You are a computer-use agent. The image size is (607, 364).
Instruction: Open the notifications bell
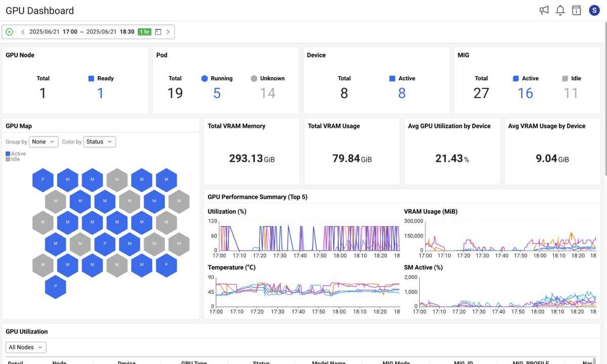pyautogui.click(x=560, y=11)
